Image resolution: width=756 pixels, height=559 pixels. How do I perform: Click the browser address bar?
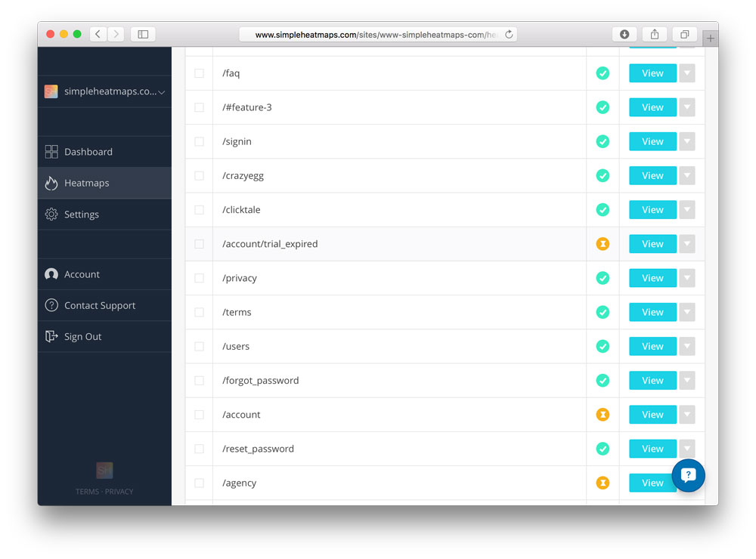coord(378,34)
